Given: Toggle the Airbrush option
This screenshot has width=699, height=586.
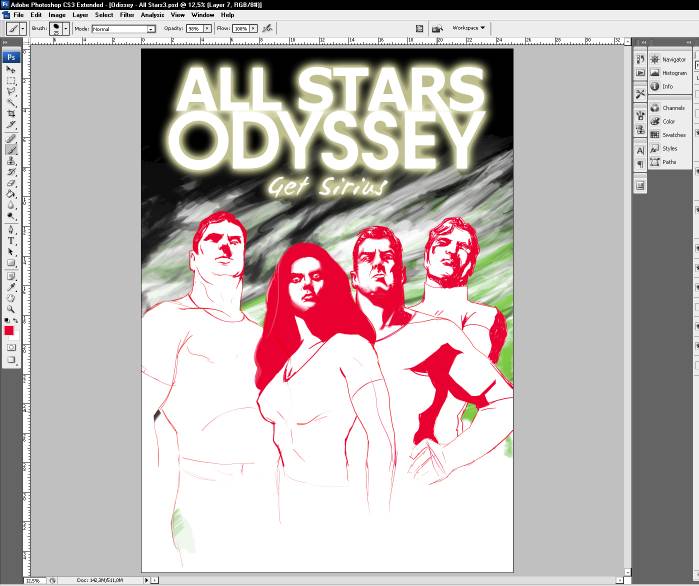Looking at the screenshot, I should (267, 29).
